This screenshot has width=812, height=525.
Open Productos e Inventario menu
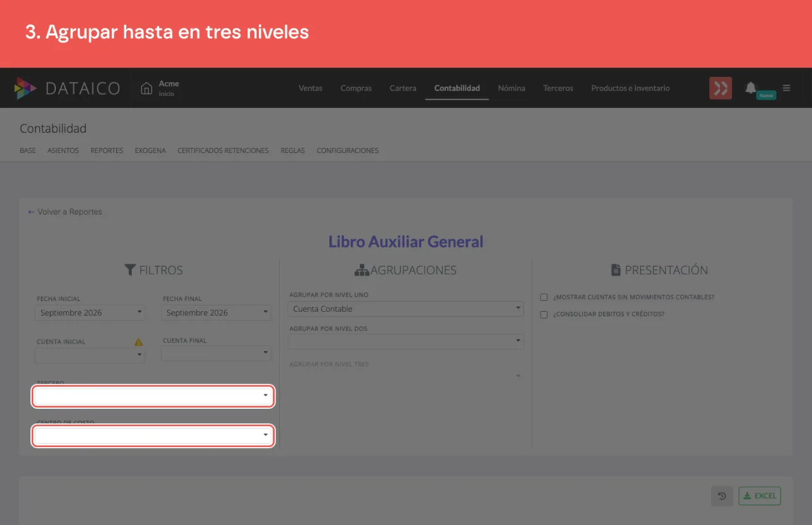click(x=631, y=88)
